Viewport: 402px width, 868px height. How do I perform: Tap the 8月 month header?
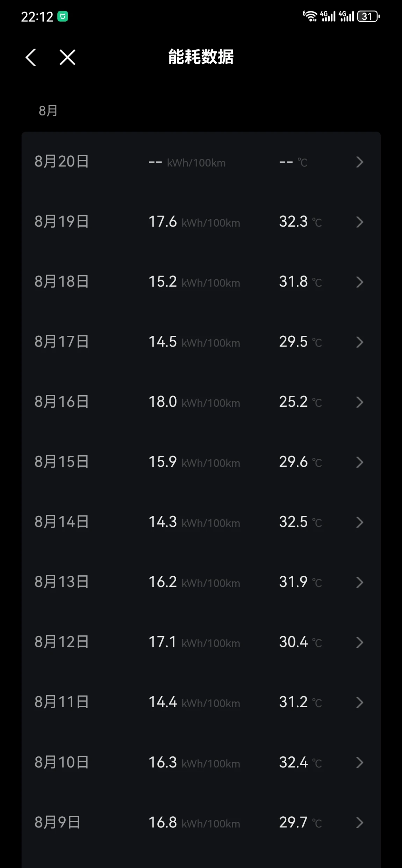click(48, 111)
